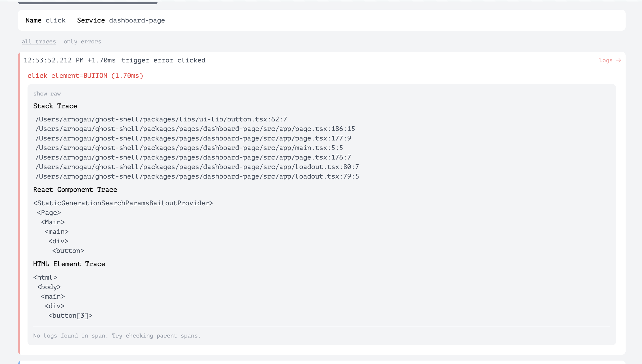Click the Stack Trace heading

pos(55,106)
